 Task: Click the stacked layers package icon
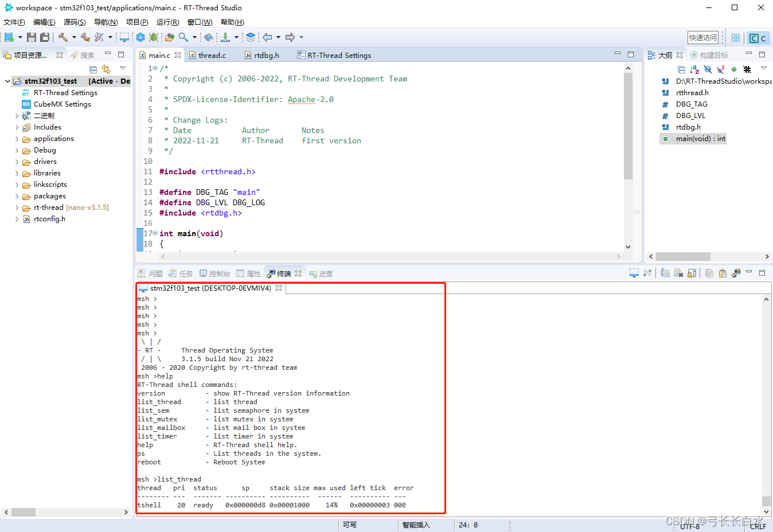point(251,37)
